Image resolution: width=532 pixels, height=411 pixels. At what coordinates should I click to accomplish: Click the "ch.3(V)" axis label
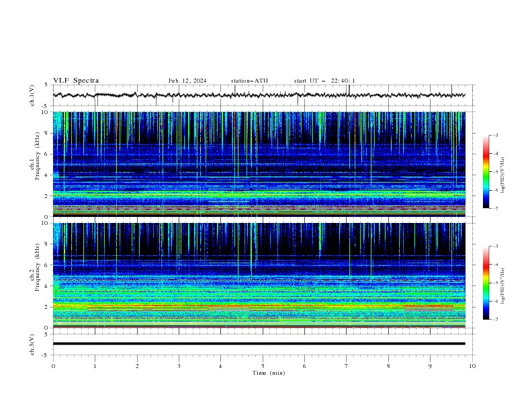32,345
